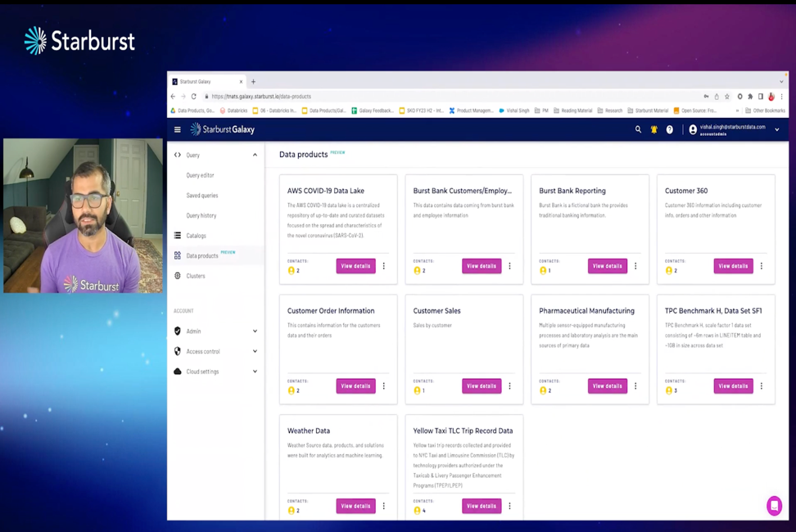Open the hamburger navigation menu
The width and height of the screenshot is (796, 532).
point(177,130)
